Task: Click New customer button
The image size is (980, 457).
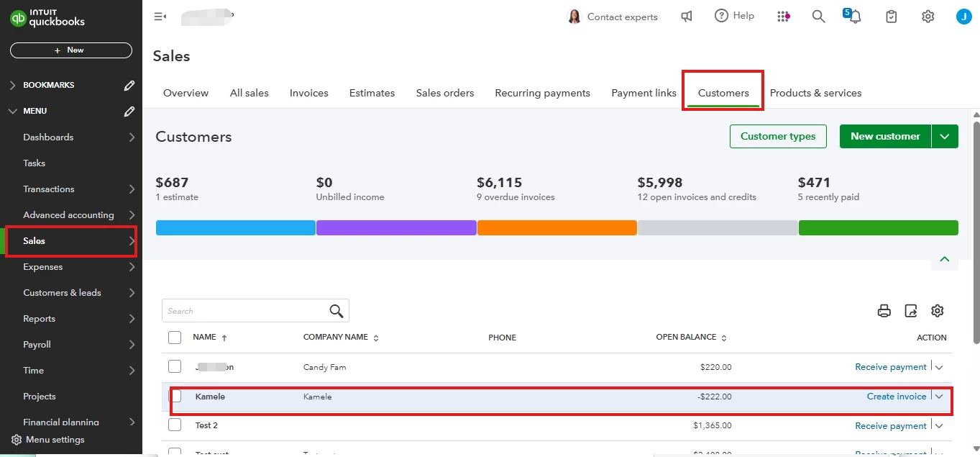Action: [885, 136]
